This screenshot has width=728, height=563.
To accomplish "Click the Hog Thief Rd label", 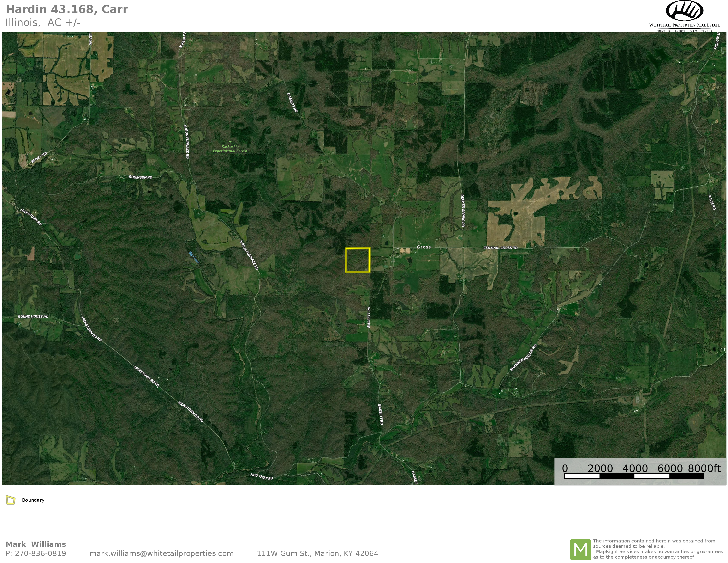I will [262, 477].
